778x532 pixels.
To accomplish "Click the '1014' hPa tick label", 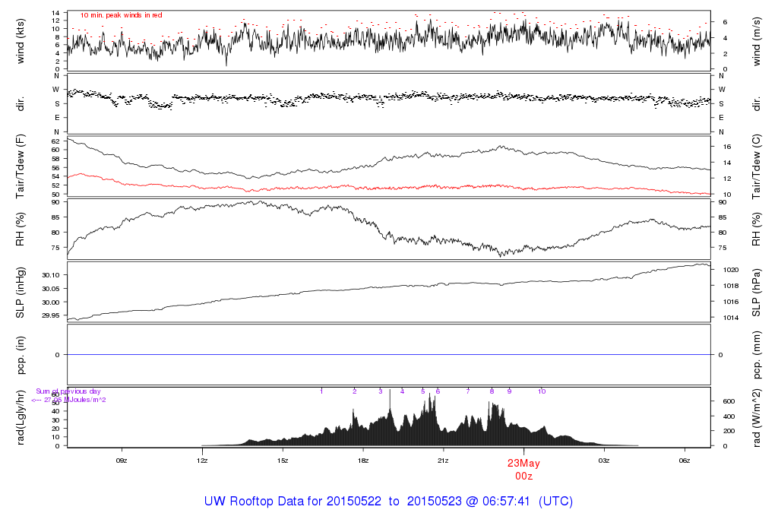I will 731,318.
